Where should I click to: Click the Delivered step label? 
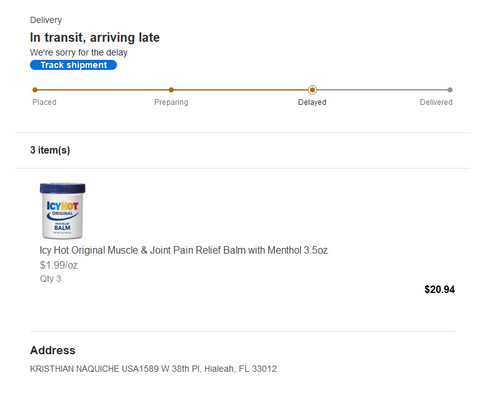[436, 102]
